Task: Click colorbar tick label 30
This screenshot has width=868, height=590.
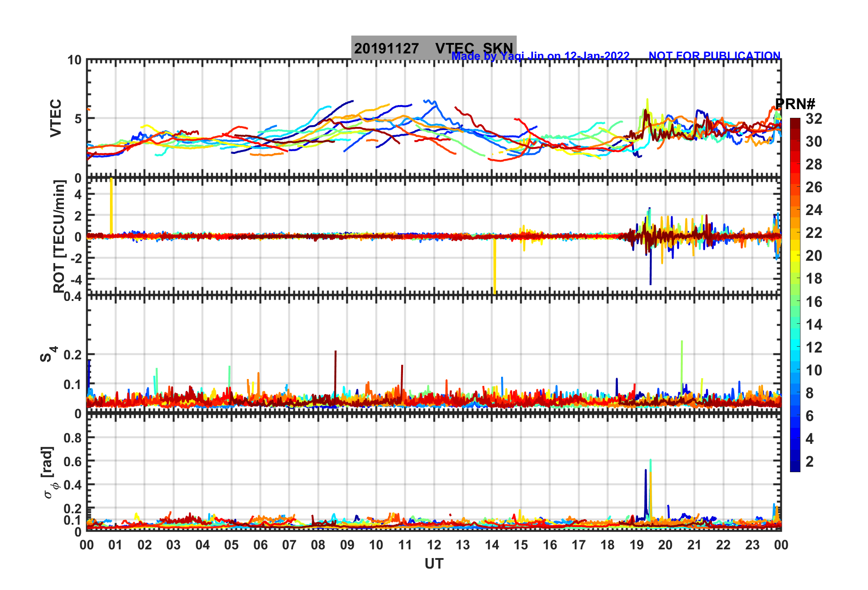Action: [x=814, y=142]
